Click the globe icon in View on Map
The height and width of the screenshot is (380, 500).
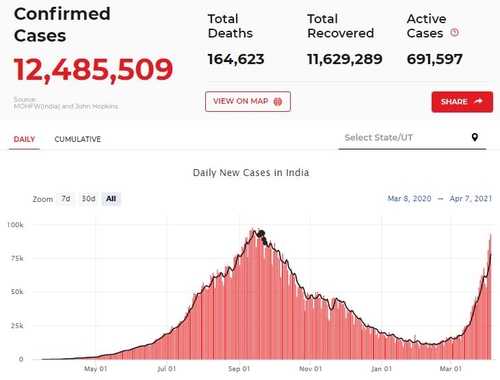[x=278, y=102]
